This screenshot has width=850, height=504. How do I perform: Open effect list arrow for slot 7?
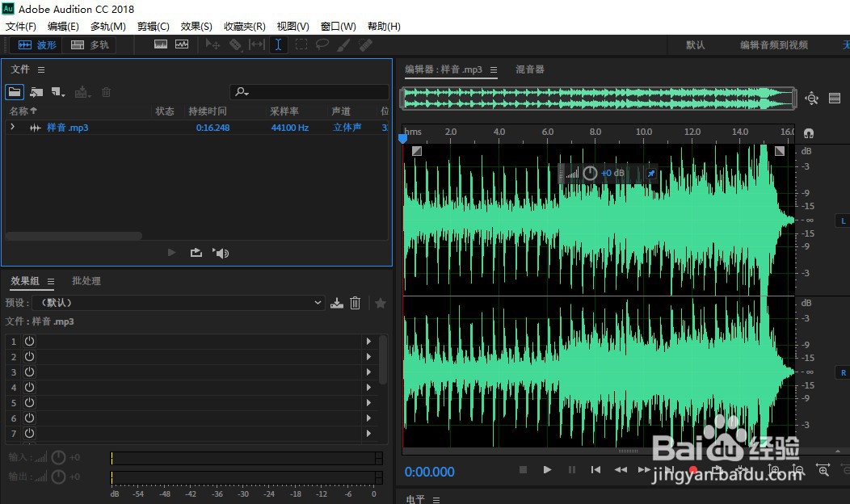(x=368, y=434)
